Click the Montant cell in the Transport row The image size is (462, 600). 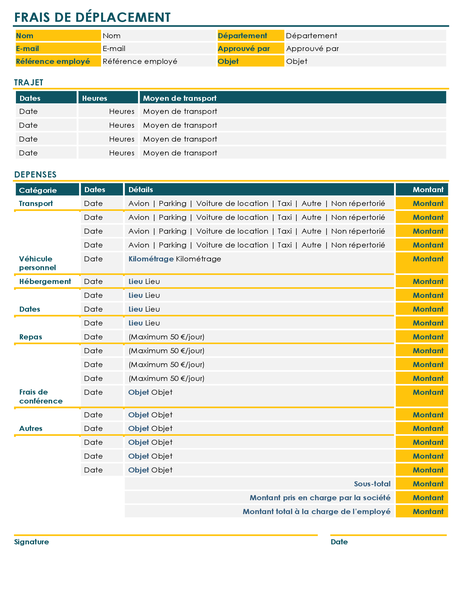pos(421,204)
